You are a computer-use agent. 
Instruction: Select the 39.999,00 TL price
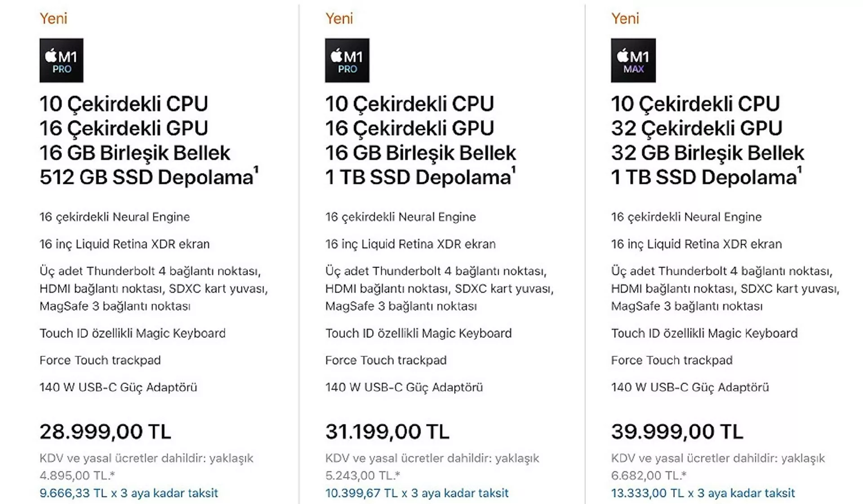[x=677, y=431]
